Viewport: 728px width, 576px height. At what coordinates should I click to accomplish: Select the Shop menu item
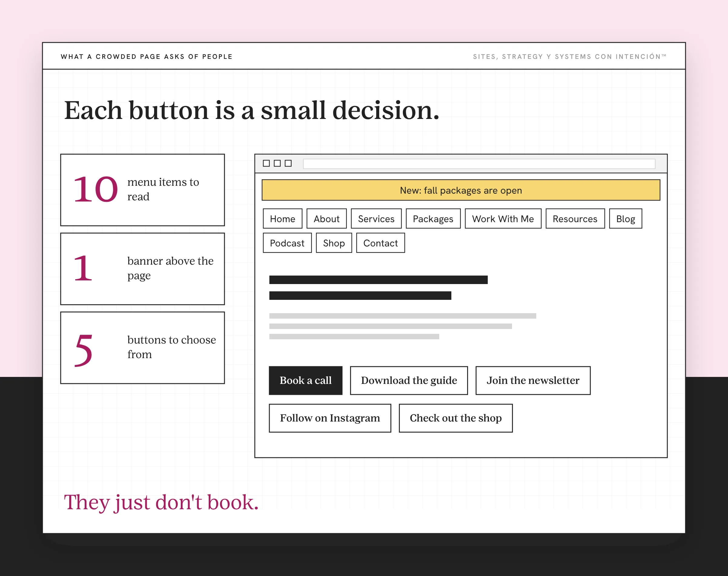tap(334, 243)
